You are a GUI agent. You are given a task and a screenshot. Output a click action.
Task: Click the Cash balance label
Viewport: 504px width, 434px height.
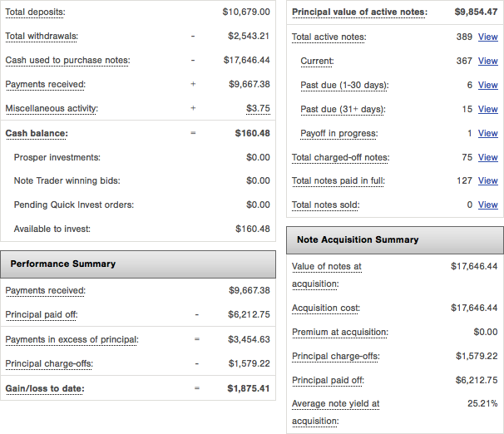click(37, 133)
